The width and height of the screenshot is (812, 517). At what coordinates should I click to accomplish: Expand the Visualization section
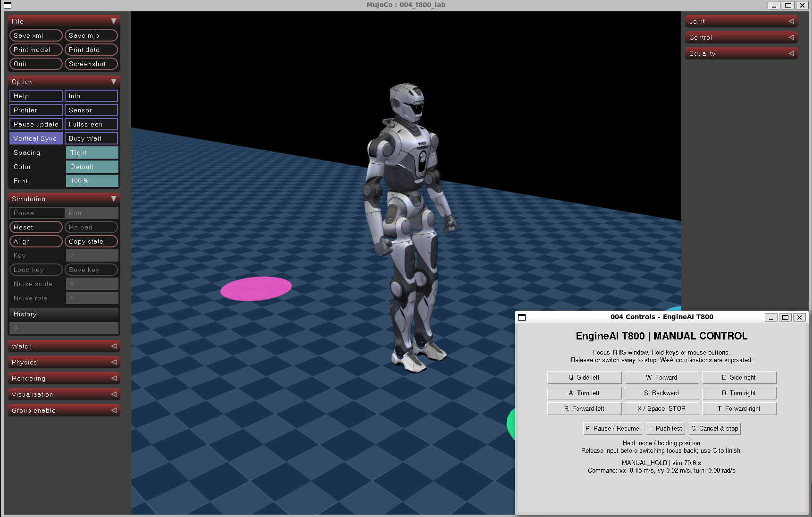pyautogui.click(x=64, y=394)
